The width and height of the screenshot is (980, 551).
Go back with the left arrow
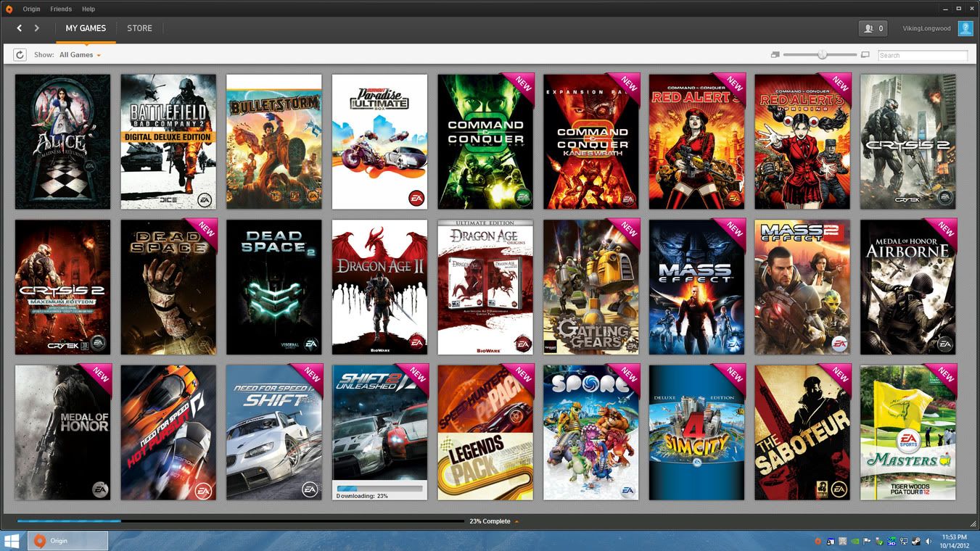coord(20,28)
